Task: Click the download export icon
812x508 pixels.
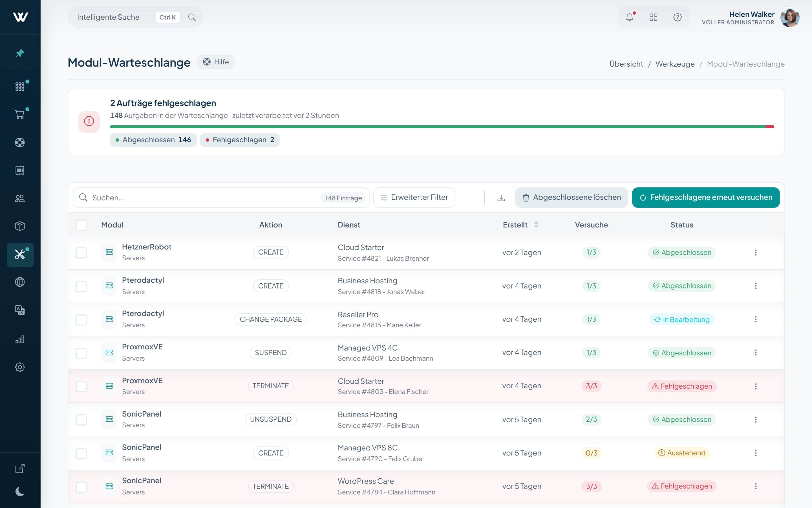Action: point(501,198)
